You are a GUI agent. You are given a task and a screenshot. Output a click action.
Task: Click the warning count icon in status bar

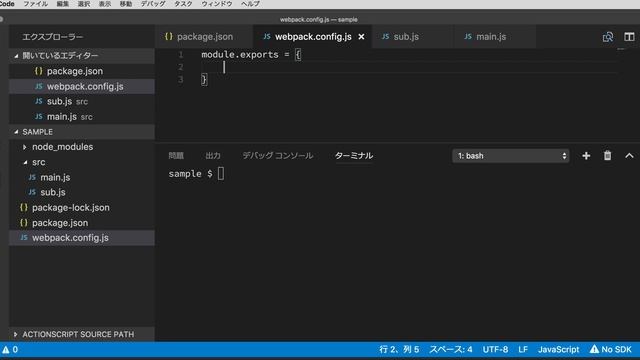coord(10,349)
